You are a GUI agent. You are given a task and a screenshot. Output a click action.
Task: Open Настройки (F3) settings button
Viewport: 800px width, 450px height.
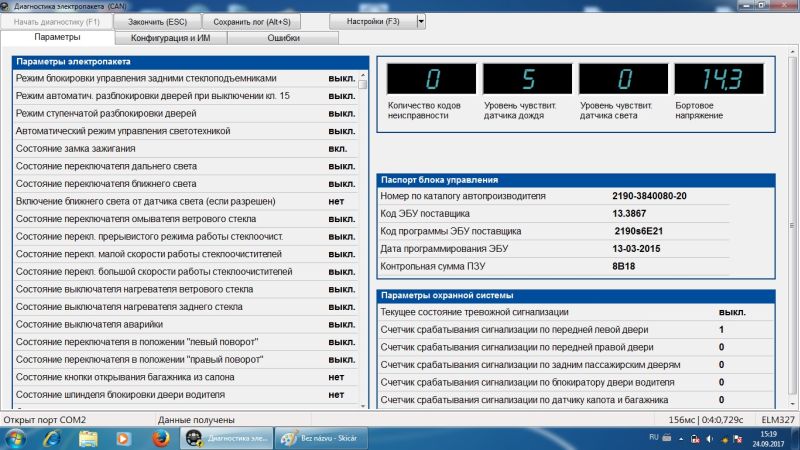371,20
